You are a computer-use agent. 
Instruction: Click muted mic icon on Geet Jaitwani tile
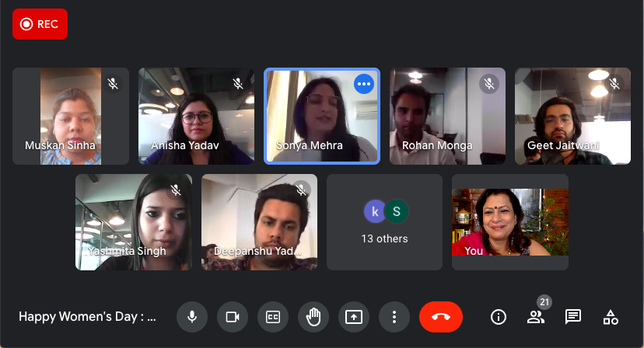tap(614, 84)
